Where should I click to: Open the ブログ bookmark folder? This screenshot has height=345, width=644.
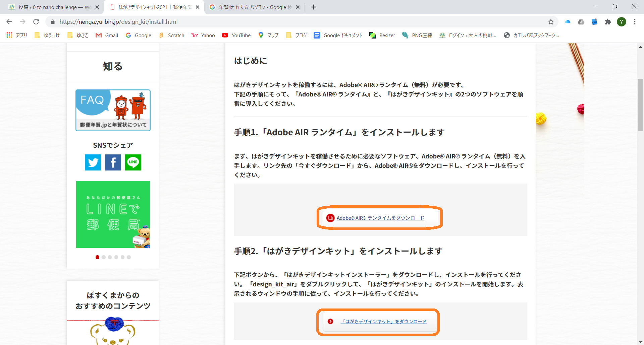coord(297,35)
